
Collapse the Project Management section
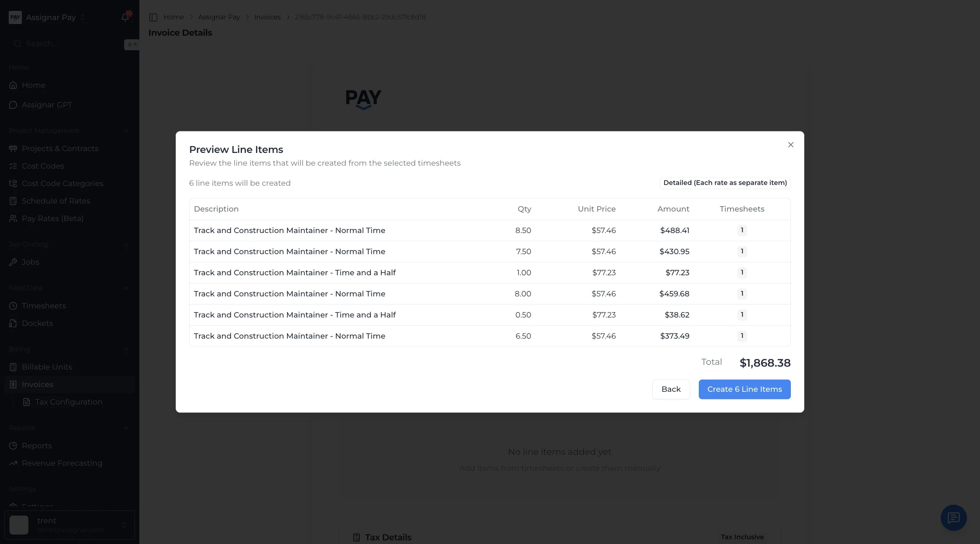(x=126, y=131)
